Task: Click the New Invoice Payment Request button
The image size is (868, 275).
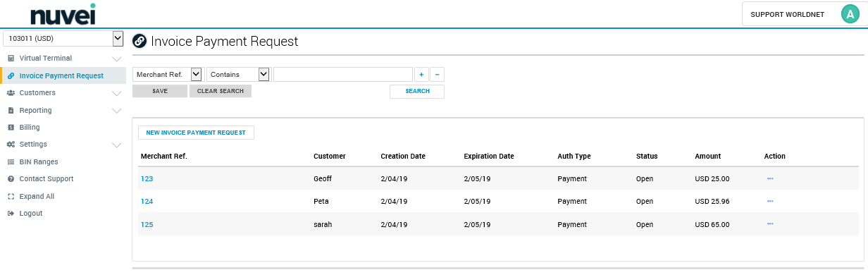Action: click(x=196, y=133)
